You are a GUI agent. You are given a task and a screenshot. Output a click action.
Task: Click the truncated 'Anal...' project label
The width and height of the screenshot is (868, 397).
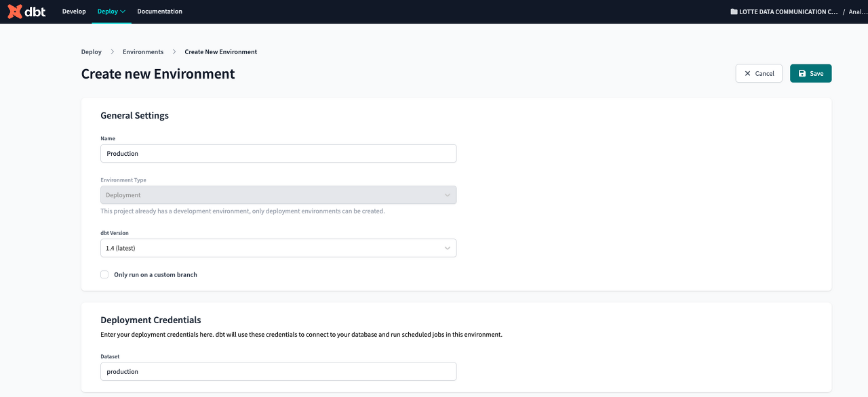click(x=859, y=12)
